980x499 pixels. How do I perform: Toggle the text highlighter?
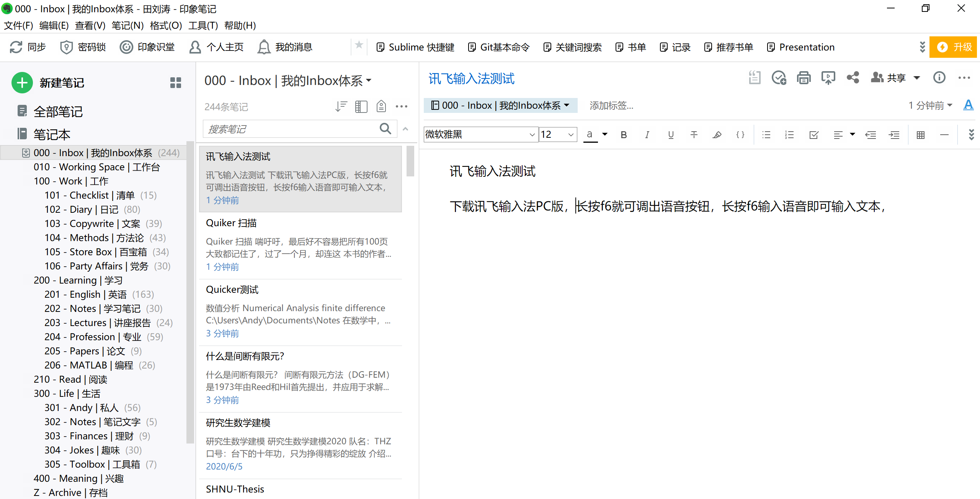click(717, 135)
